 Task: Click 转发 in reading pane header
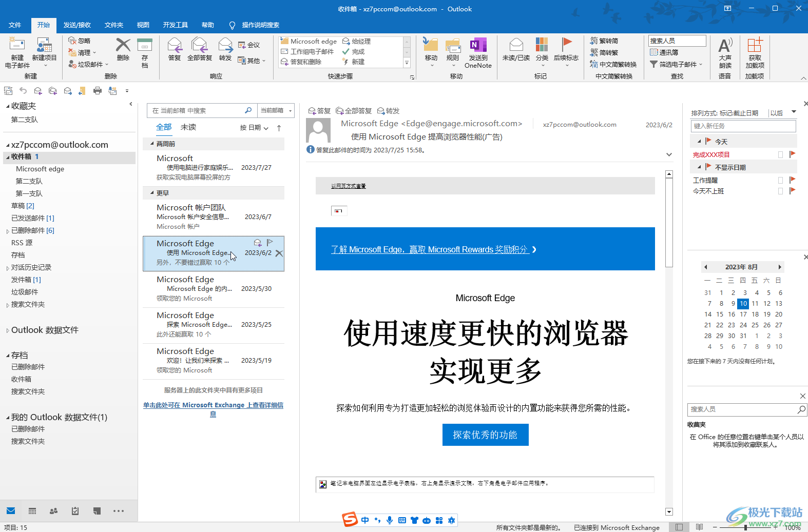(x=388, y=111)
